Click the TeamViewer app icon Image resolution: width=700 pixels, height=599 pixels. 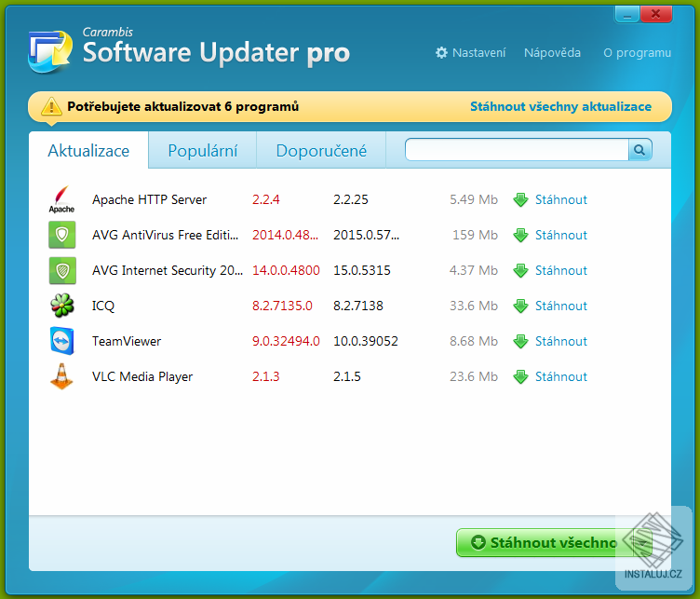[x=61, y=341]
